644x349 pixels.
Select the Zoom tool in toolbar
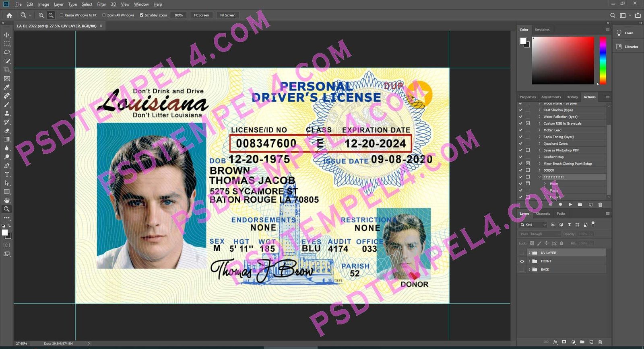7,209
